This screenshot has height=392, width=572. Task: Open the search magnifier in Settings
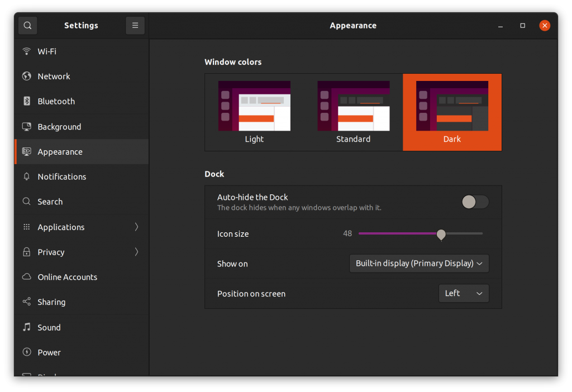[x=27, y=25]
